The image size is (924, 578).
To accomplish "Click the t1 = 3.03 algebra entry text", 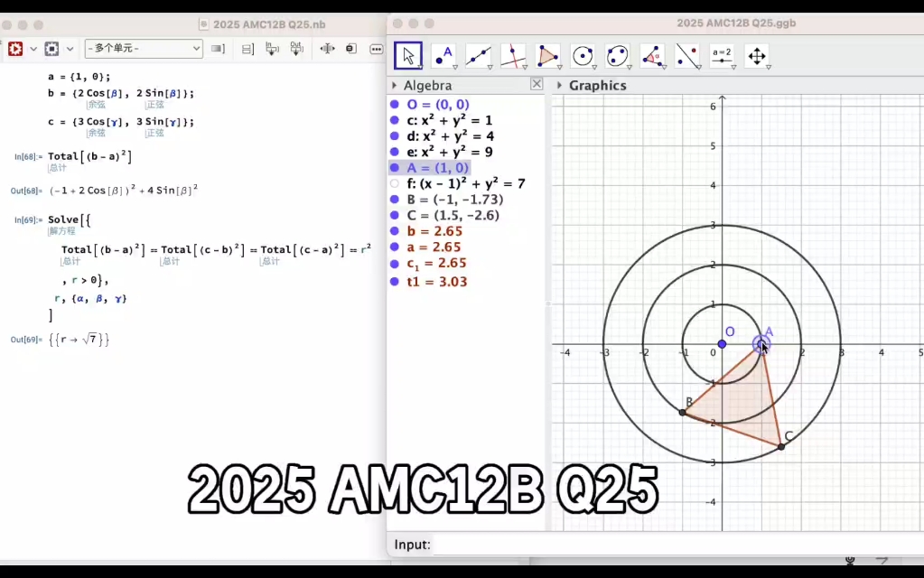I will coord(436,282).
